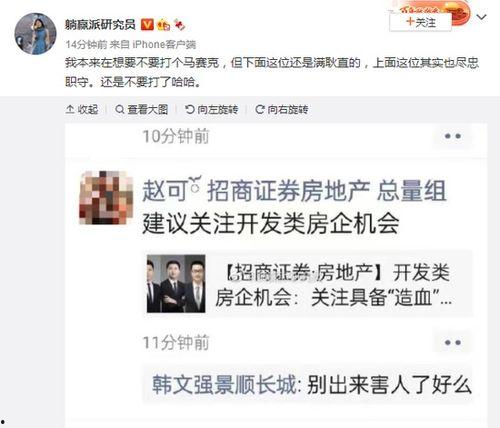Open the 招商证券·房地产 shared article card
The image size is (500, 428).
307,284
